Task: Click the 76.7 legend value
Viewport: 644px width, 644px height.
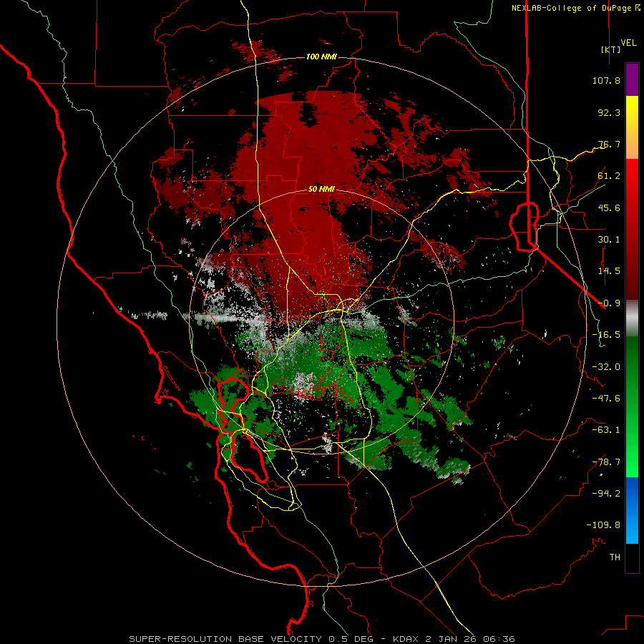Action: pos(609,144)
